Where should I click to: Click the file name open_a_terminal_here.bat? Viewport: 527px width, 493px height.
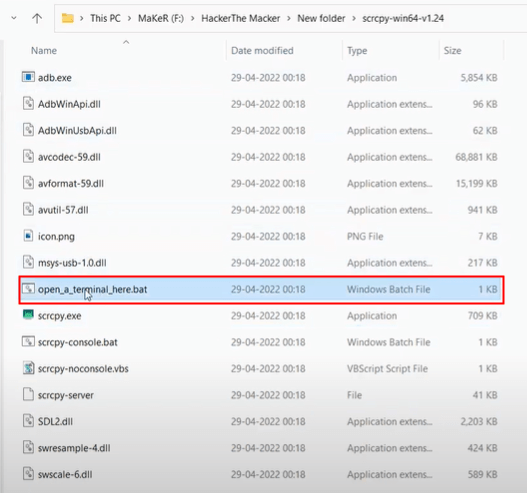click(x=92, y=289)
